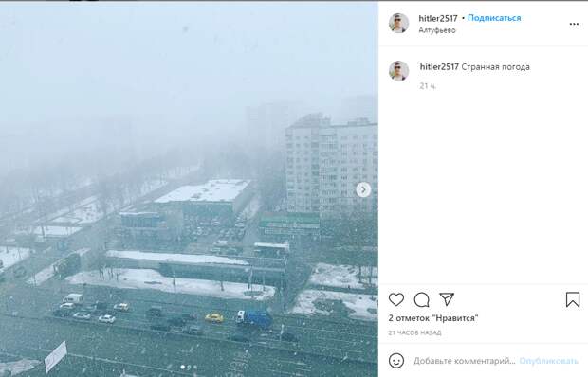The image size is (588, 377).
Task: Open hitler2517 username in header
Action: pos(438,18)
